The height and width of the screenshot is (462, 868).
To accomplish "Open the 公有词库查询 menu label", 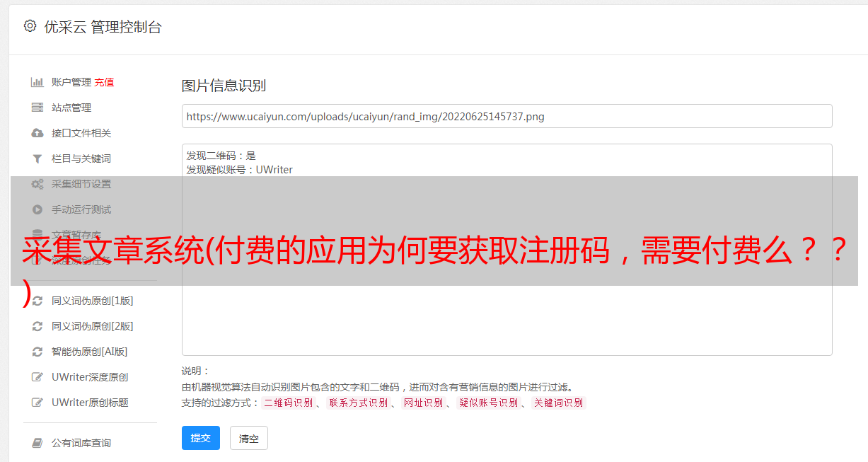I will click(81, 443).
